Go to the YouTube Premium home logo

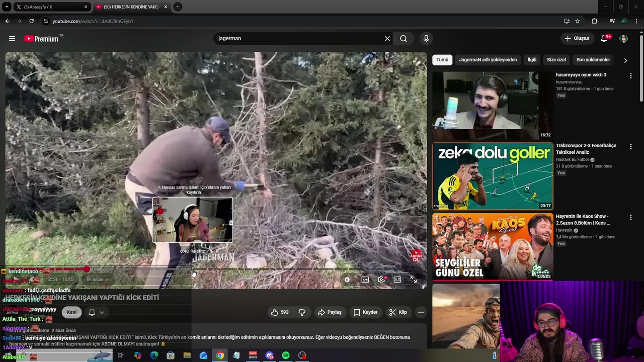pyautogui.click(x=41, y=39)
